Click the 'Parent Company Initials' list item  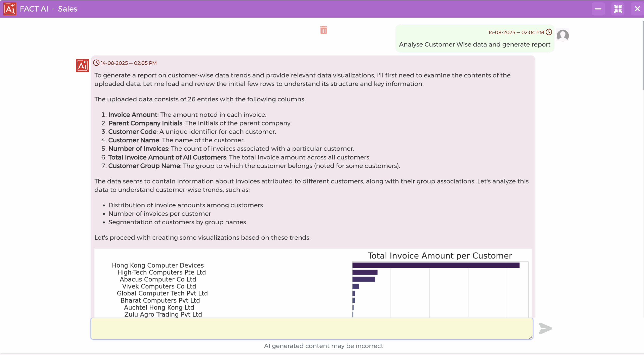point(200,123)
